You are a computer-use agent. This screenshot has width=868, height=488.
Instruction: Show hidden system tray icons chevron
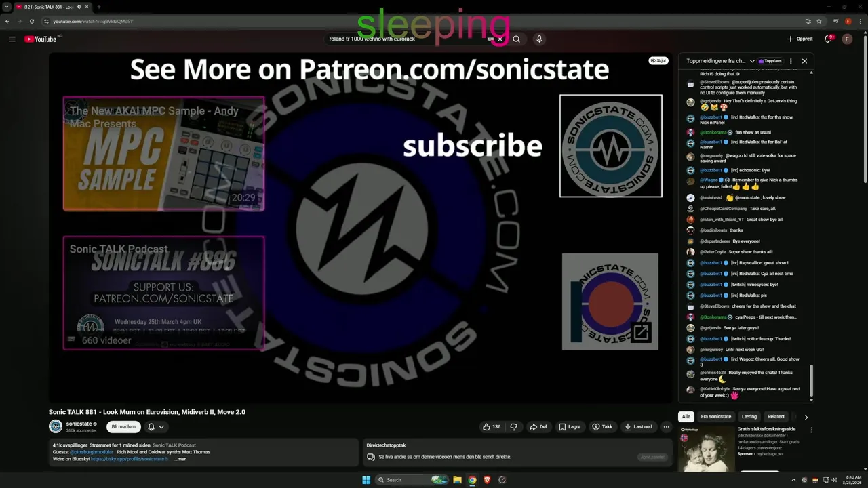coord(793,480)
